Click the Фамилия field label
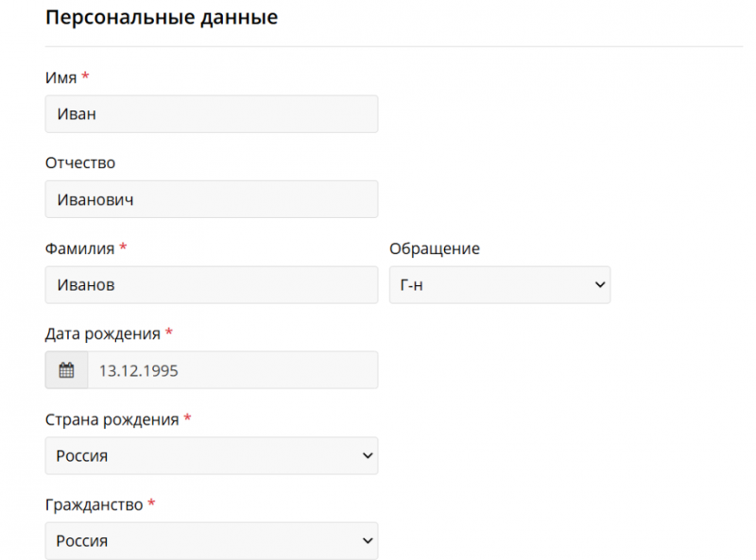 point(79,248)
